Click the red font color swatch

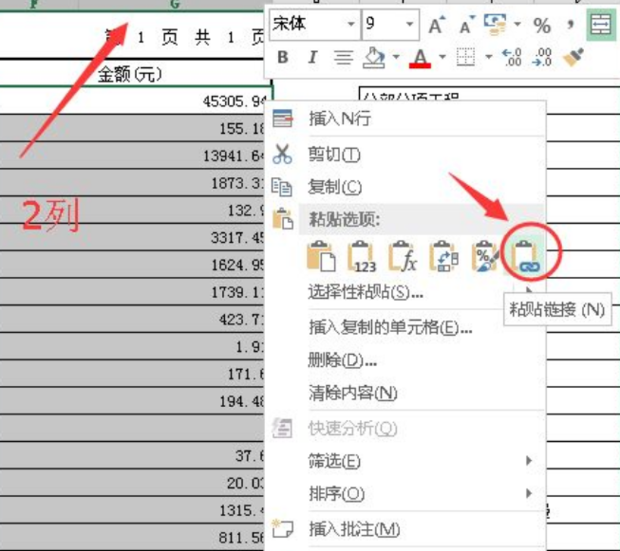(421, 59)
